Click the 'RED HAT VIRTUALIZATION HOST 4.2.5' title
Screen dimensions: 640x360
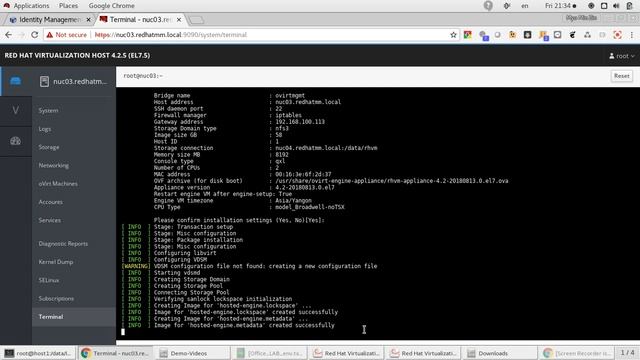[78, 56]
